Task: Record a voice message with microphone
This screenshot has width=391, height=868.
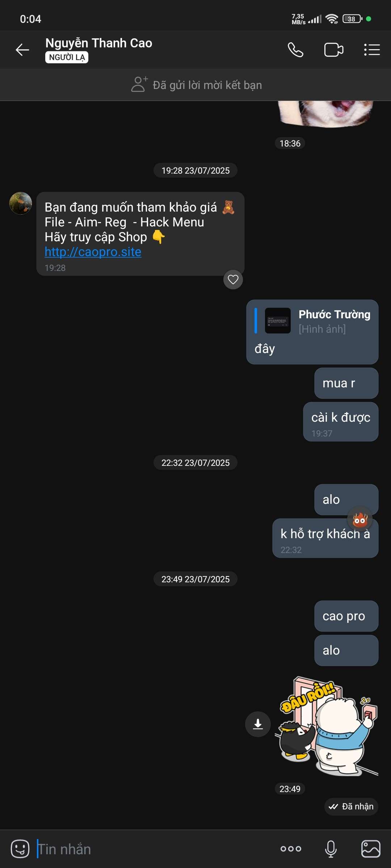Action: coord(331,848)
